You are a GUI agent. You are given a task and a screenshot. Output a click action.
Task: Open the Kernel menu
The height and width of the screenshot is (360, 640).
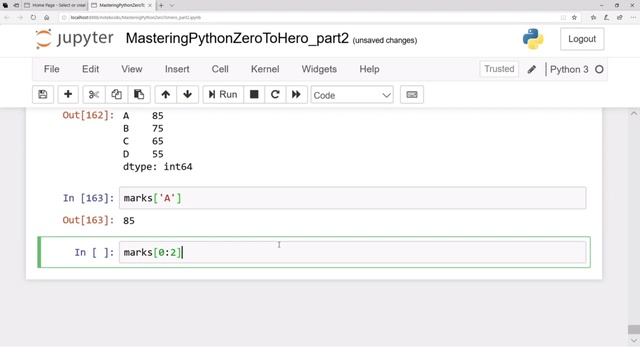tap(265, 69)
